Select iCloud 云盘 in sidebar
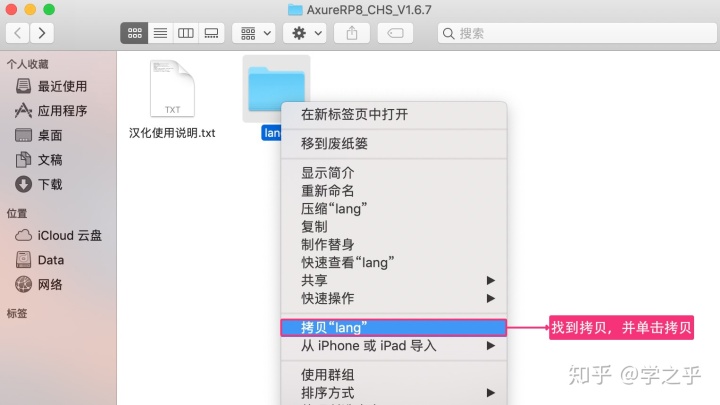The width and height of the screenshot is (720, 405). (69, 236)
